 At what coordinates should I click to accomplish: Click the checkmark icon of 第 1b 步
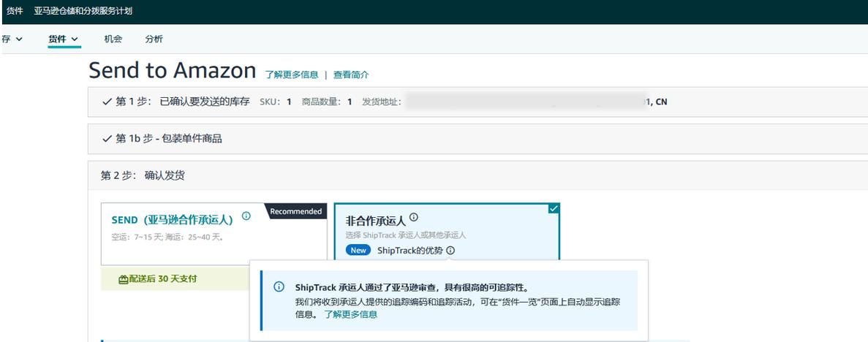coord(107,138)
